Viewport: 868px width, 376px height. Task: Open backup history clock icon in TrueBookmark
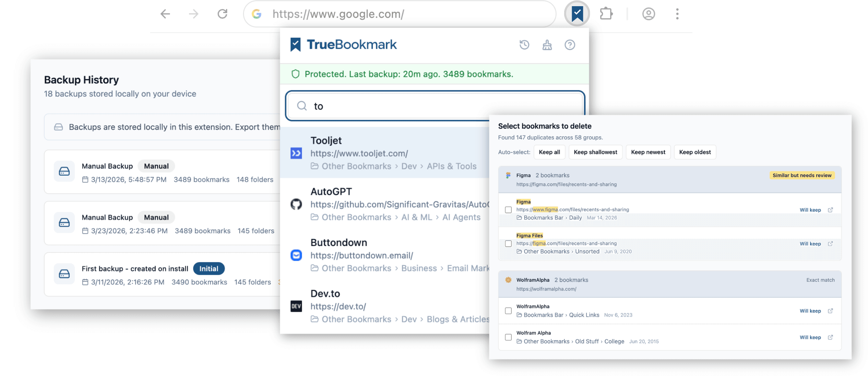point(524,45)
